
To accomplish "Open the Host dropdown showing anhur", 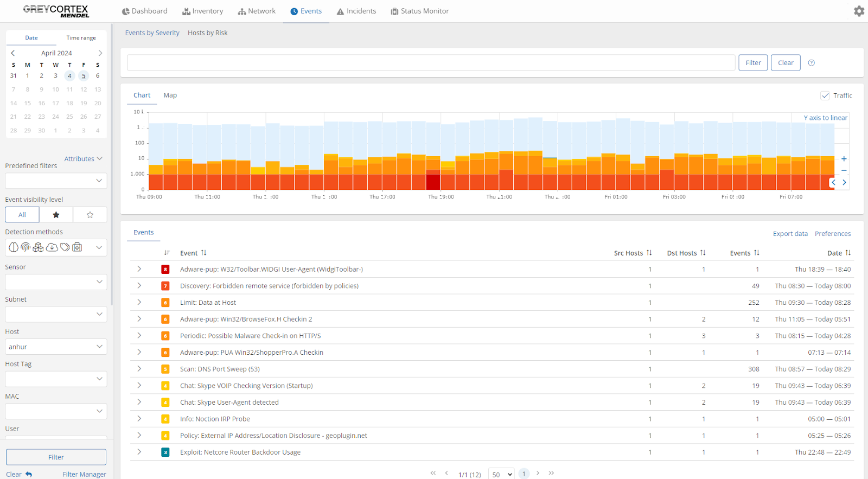I will 56,347.
